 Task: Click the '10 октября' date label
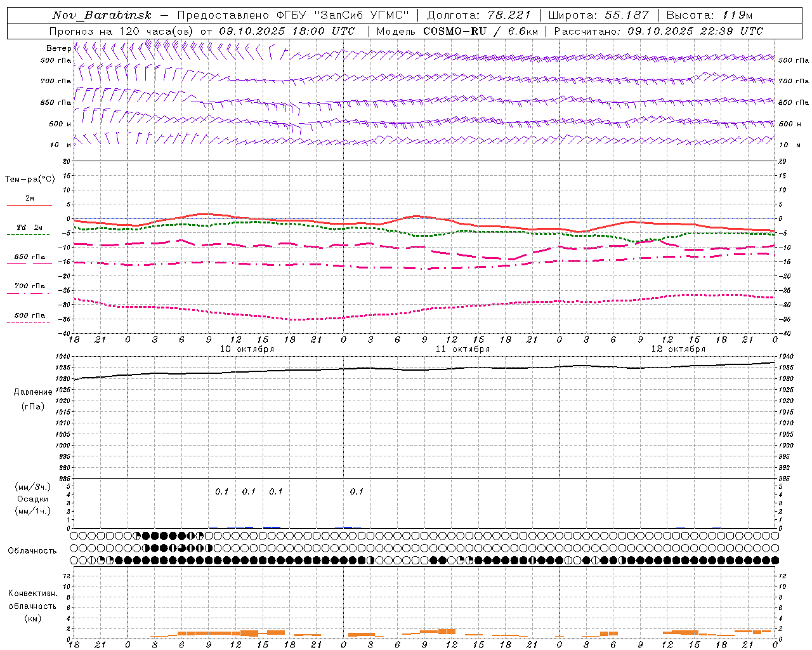pyautogui.click(x=247, y=349)
